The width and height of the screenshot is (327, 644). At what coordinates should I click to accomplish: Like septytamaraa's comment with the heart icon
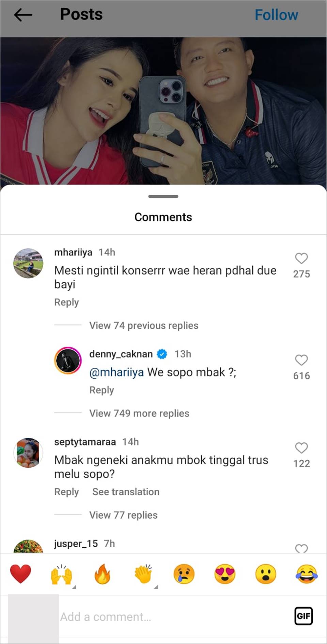[x=301, y=448]
